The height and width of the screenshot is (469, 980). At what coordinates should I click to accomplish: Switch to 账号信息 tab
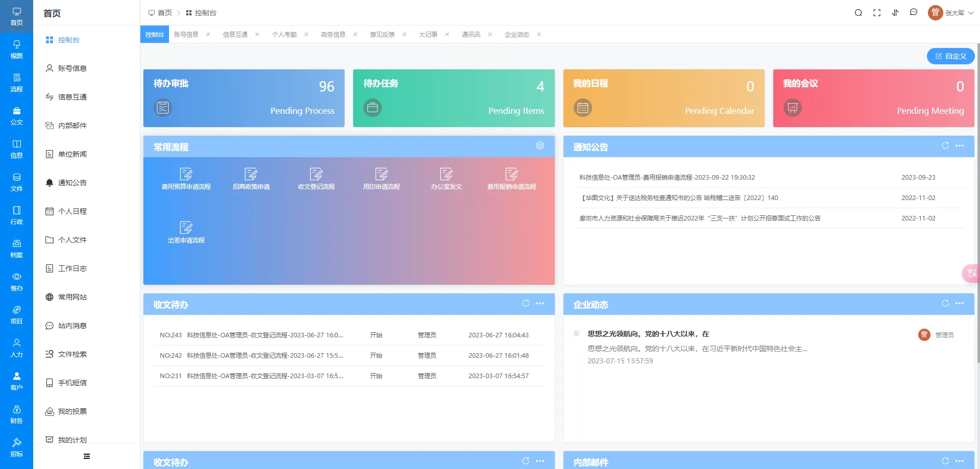pyautogui.click(x=186, y=35)
